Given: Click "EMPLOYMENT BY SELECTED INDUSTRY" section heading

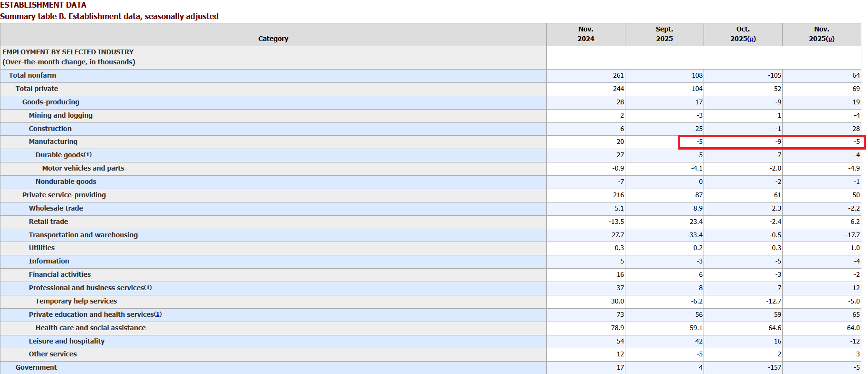Looking at the screenshot, I should coord(68,52).
